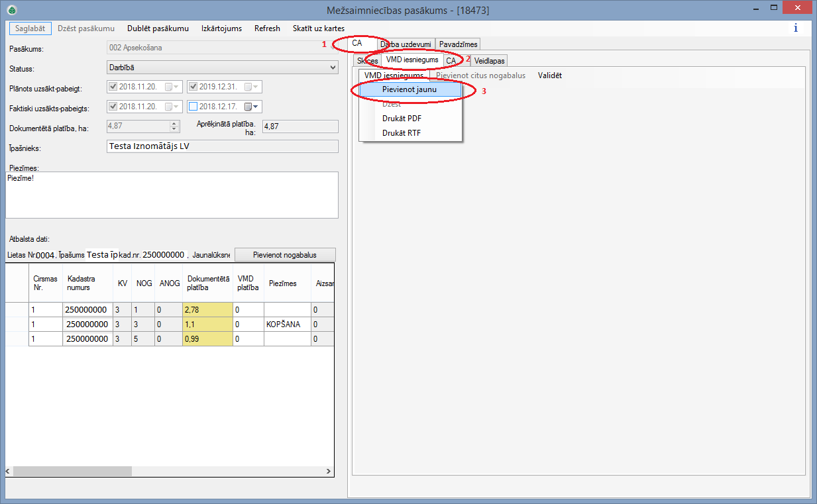The height and width of the screenshot is (504, 817).
Task: Toggle the planned end date 2019.12.31 checkbox
Action: click(x=193, y=87)
